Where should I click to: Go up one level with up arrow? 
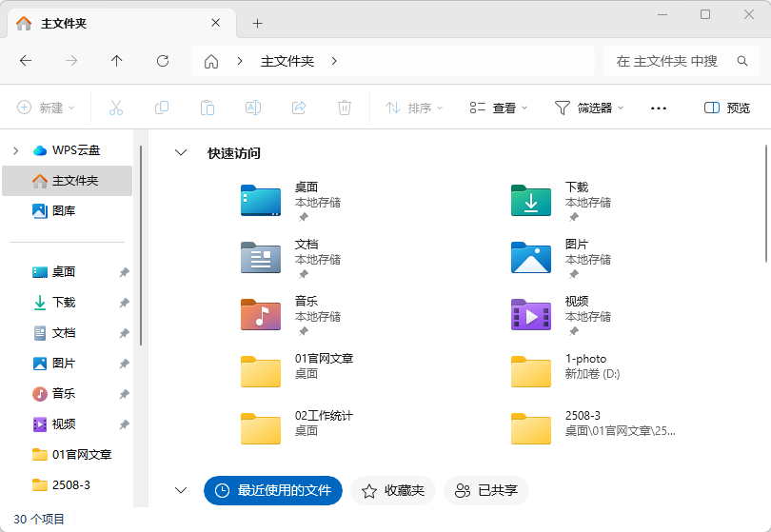116,61
